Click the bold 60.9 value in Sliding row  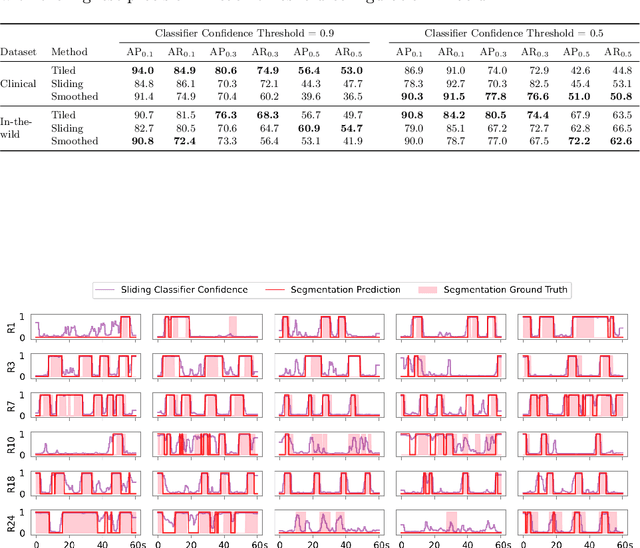click(x=310, y=129)
